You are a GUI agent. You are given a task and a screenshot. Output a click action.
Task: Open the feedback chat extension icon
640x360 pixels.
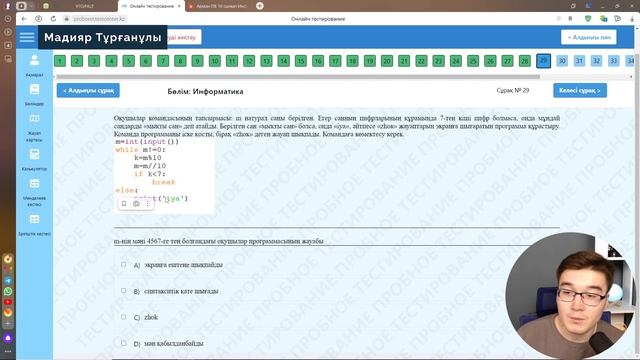pyautogui.click(x=618, y=18)
